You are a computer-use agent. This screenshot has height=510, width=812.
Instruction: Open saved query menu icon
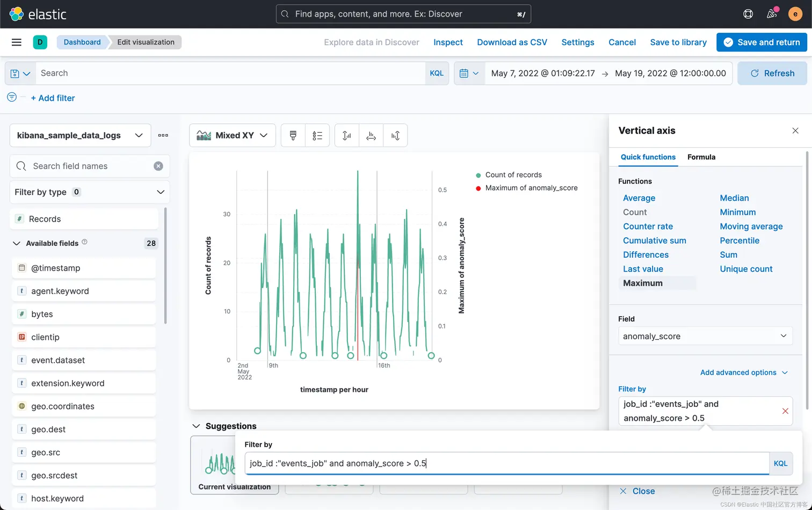(20, 73)
